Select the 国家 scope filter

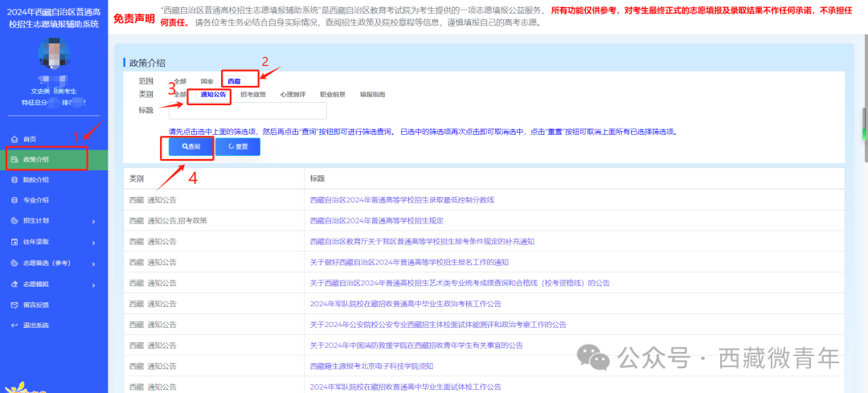(x=207, y=81)
